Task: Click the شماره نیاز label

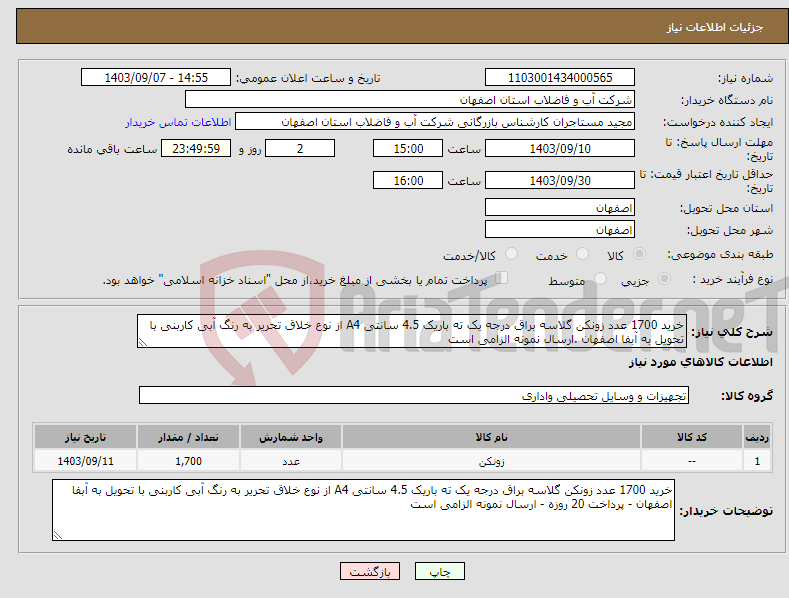Action: (745, 78)
